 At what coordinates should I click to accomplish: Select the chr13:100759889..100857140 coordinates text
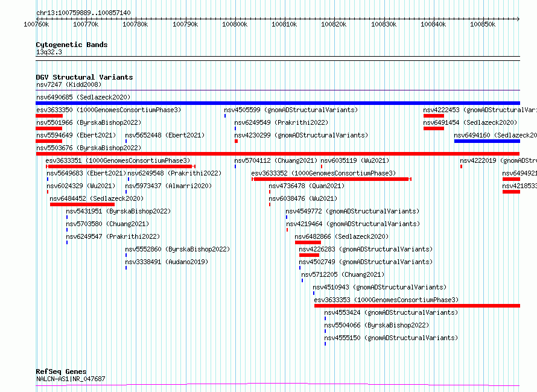[83, 13]
